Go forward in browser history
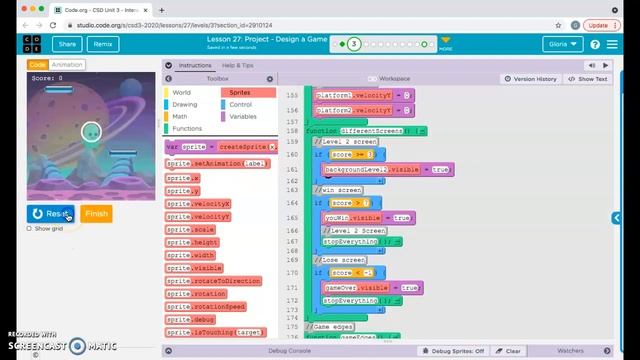This screenshot has width=640, height=360. (39, 25)
